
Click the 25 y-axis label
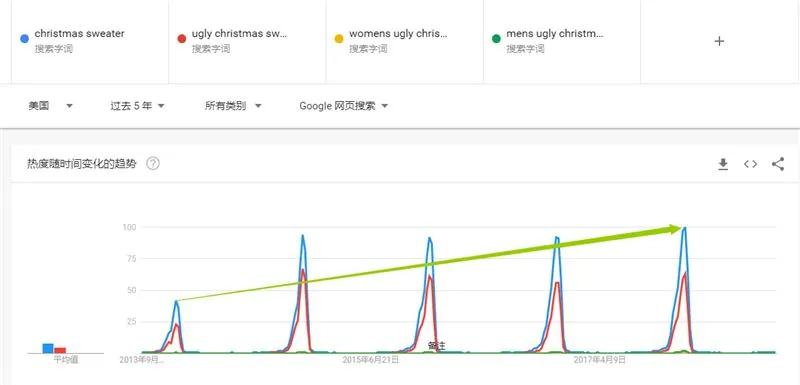point(132,322)
